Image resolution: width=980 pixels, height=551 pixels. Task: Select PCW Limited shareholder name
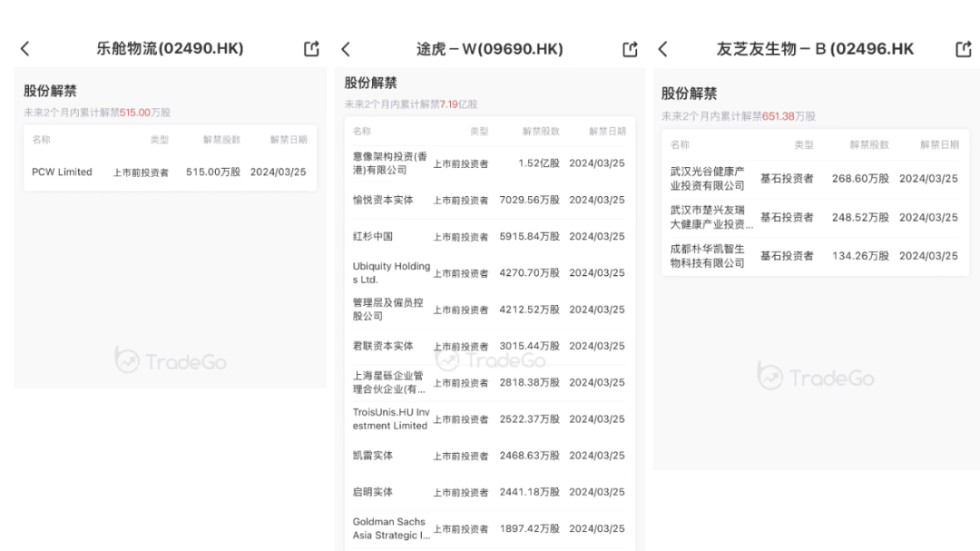[x=62, y=172]
